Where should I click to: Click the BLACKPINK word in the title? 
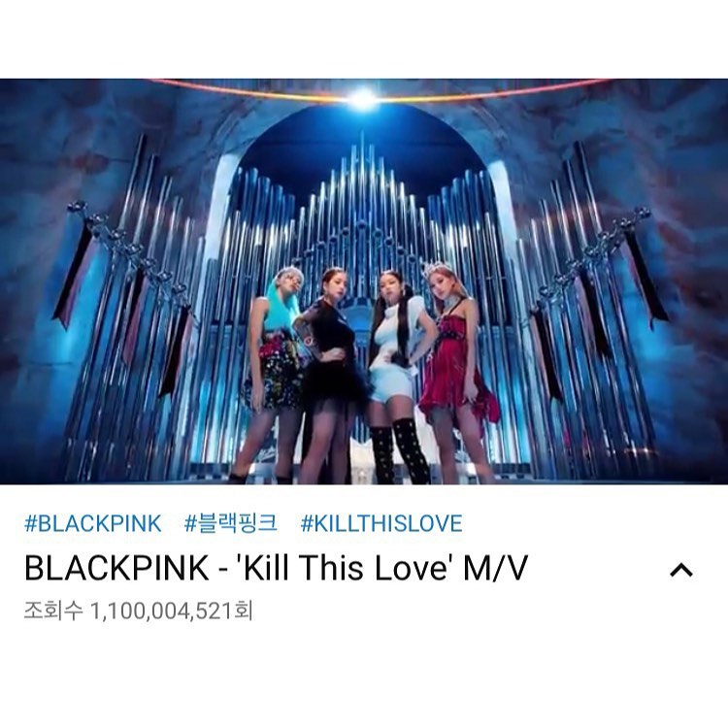click(116, 568)
